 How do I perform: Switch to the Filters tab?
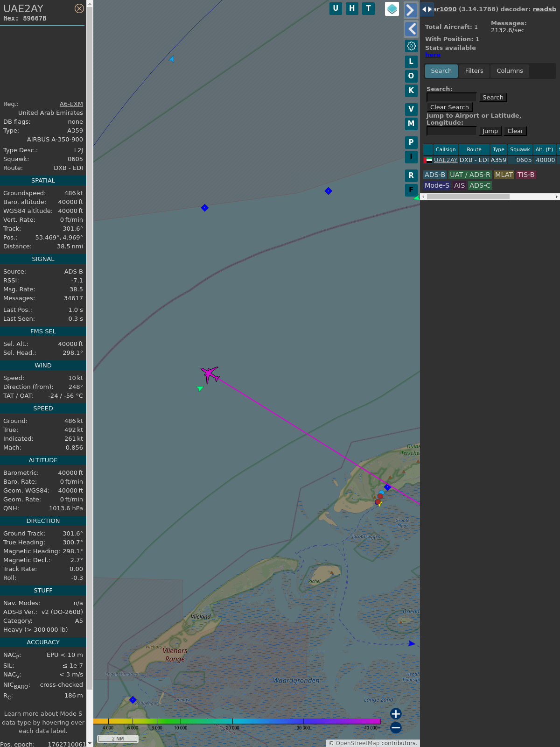[474, 71]
